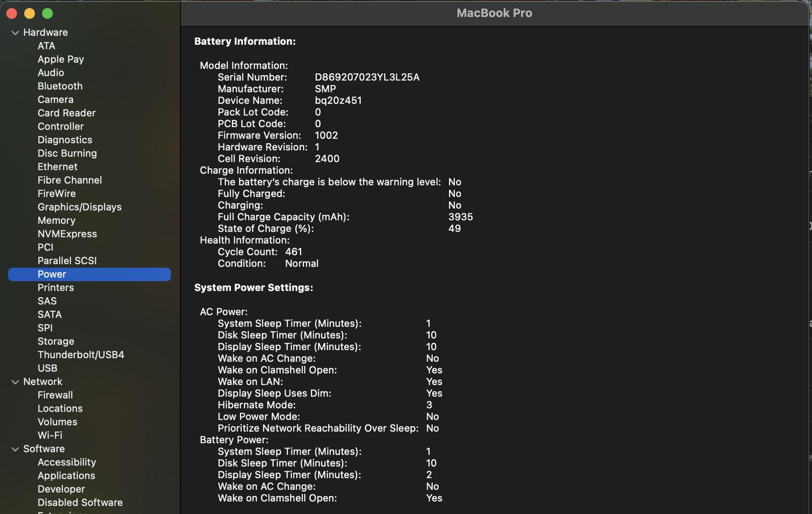Open the Accessibility software entry
This screenshot has height=514, width=812.
(67, 462)
